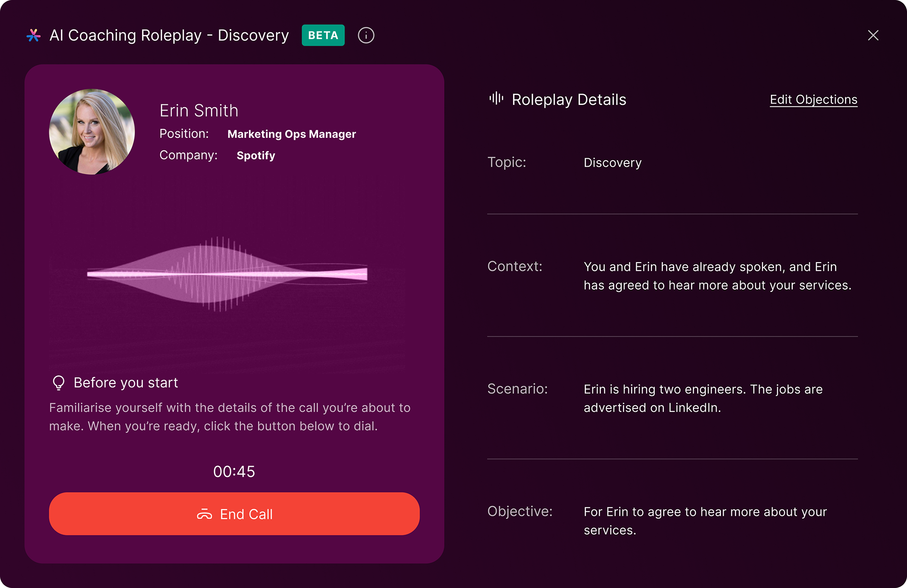Image resolution: width=907 pixels, height=588 pixels.
Task: Click the 00:45 call timer
Action: [x=234, y=471]
